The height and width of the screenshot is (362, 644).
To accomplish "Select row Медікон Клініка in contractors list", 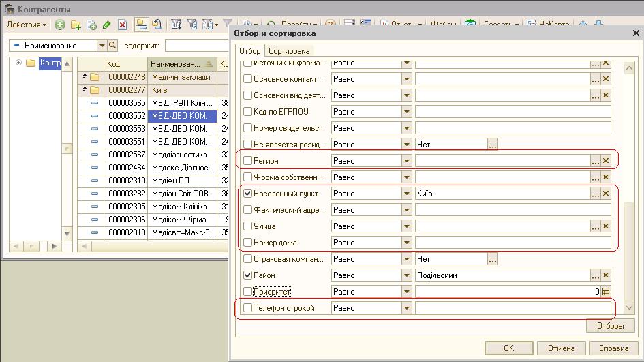I will [x=153, y=207].
